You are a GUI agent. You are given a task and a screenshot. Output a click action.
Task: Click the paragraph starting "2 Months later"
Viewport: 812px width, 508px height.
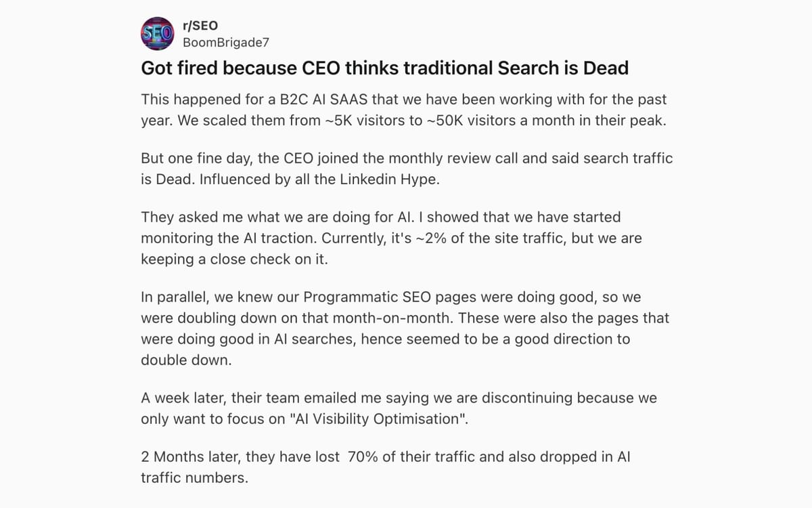tap(385, 467)
